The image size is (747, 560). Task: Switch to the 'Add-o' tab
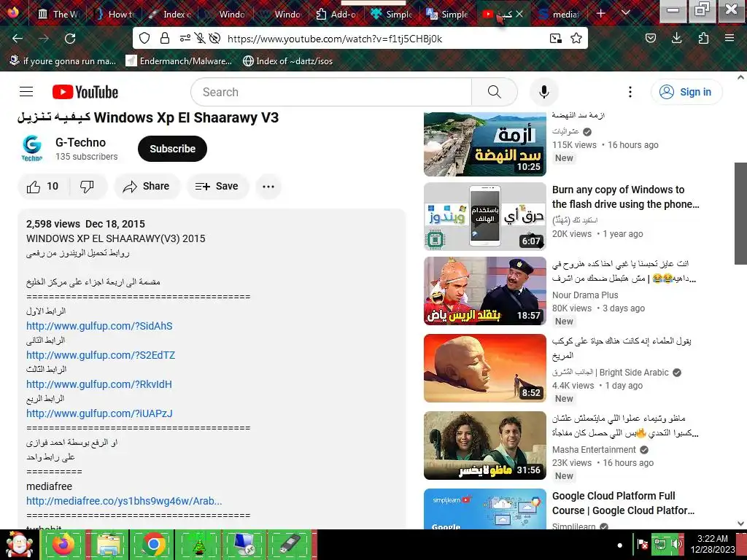337,15
